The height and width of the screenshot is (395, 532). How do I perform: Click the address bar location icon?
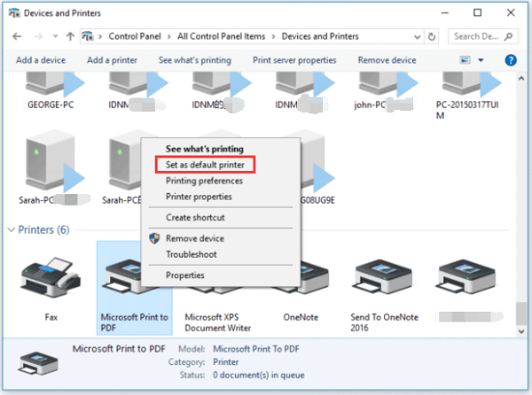[x=88, y=36]
